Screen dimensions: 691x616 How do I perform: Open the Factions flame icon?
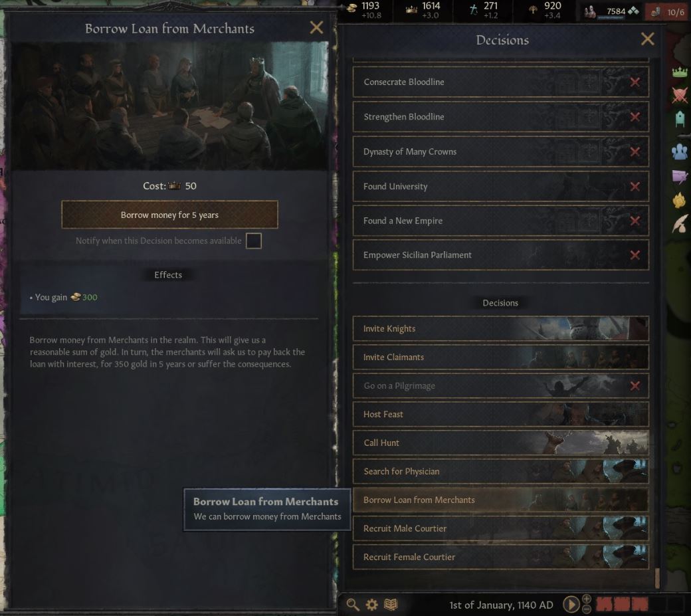(680, 201)
